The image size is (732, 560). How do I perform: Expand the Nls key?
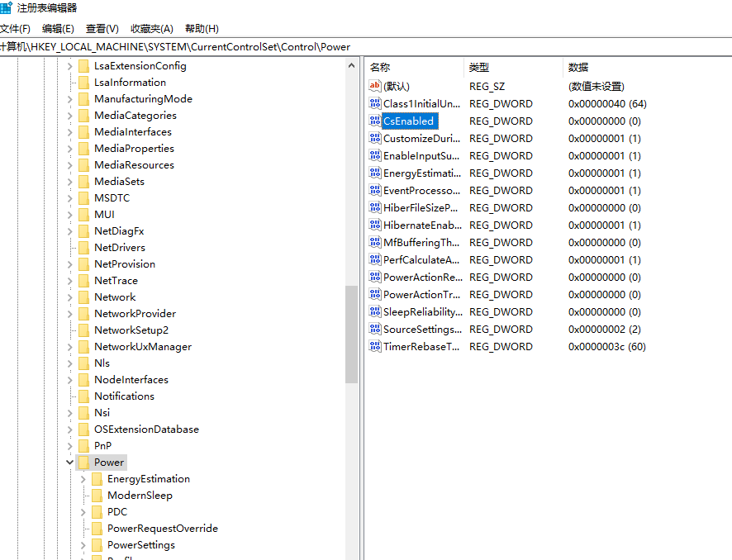point(70,363)
